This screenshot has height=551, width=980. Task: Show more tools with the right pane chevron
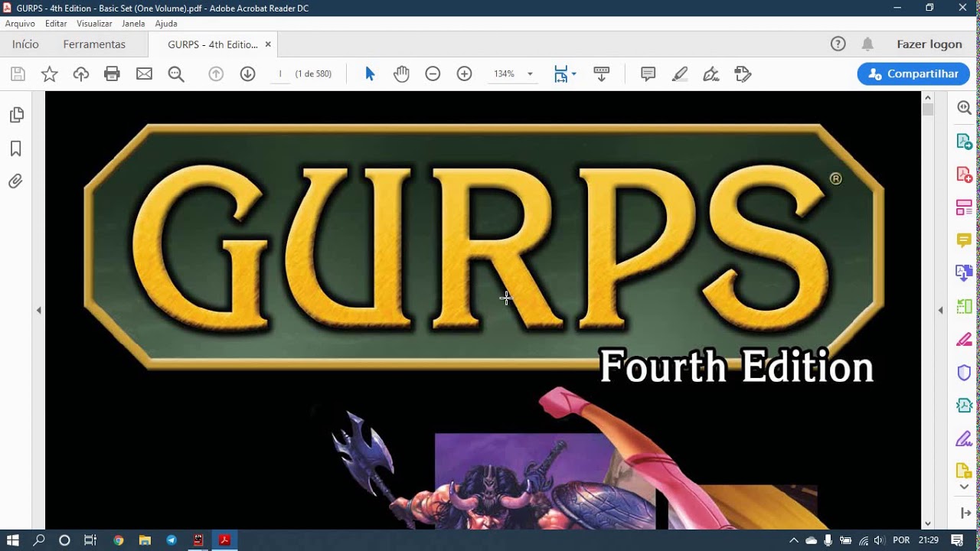(x=964, y=487)
